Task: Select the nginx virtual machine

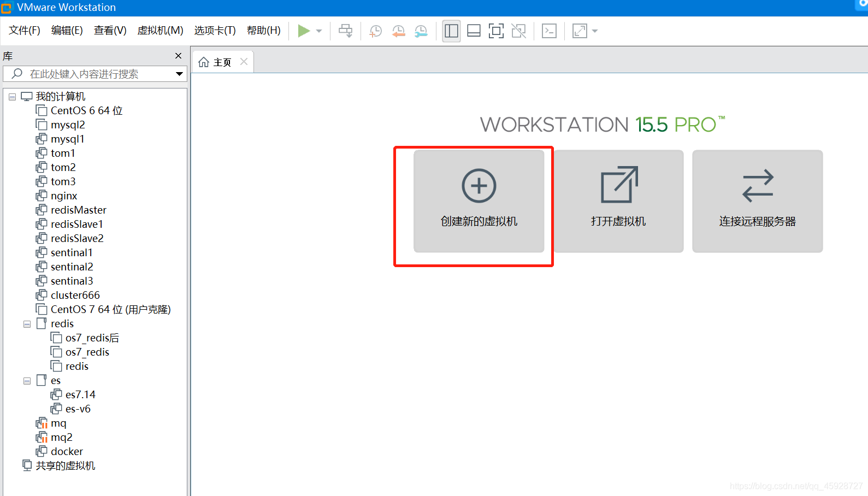Action: click(63, 196)
